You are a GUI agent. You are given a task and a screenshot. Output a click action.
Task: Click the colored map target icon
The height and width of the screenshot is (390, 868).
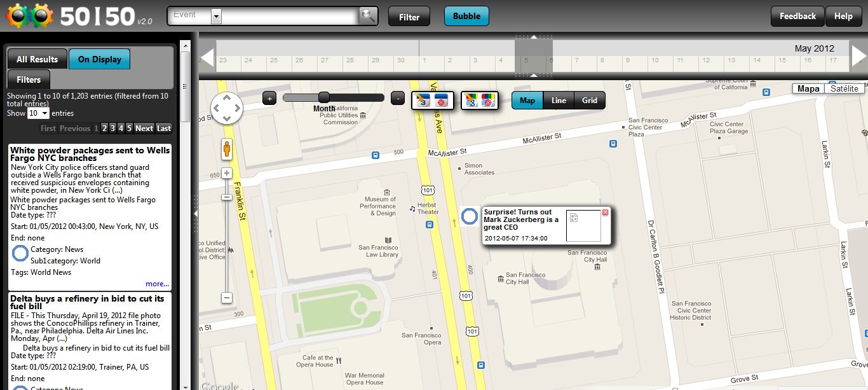(x=488, y=100)
